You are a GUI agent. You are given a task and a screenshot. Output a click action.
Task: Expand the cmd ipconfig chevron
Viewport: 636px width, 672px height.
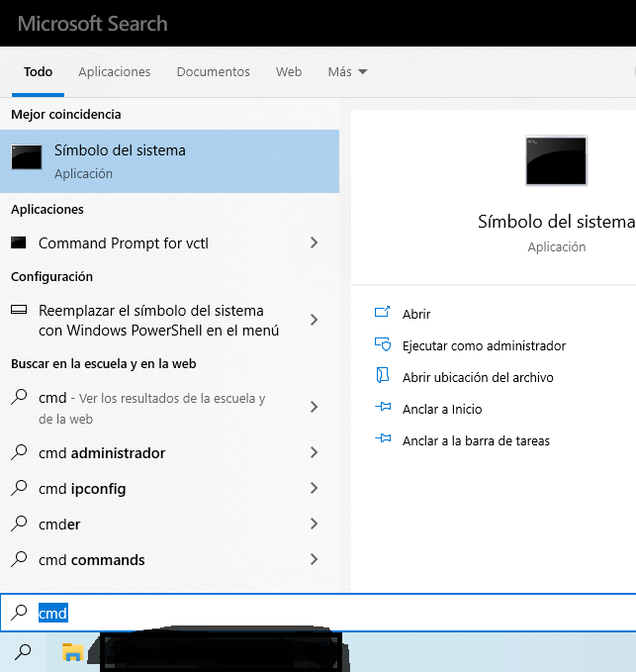click(314, 488)
